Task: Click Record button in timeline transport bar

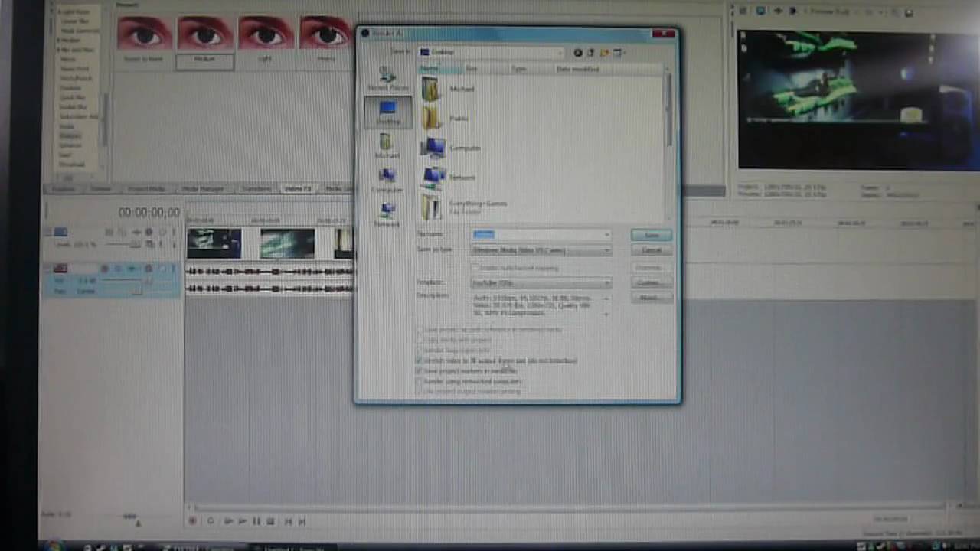Action: [193, 521]
